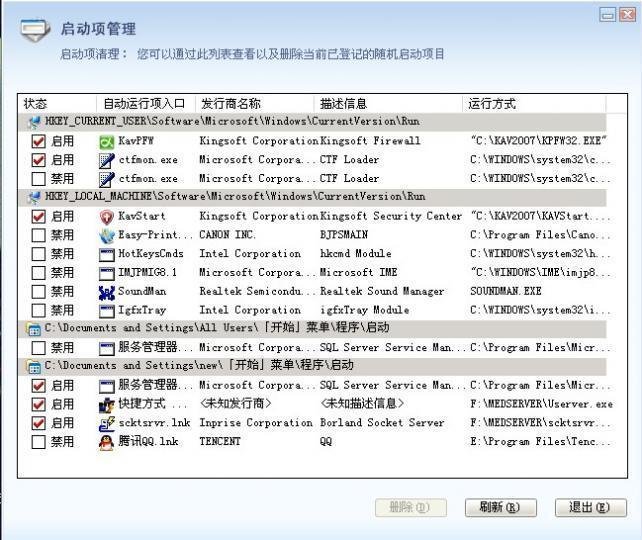The height and width of the screenshot is (540, 642).
Task: Click the hkcmd Module description cell
Action: [355, 254]
